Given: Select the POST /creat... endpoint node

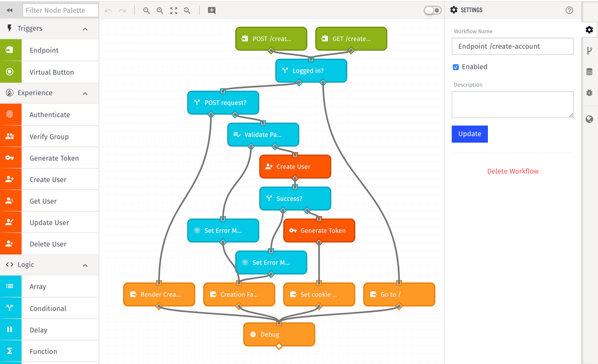Looking at the screenshot, I should click(x=271, y=39).
